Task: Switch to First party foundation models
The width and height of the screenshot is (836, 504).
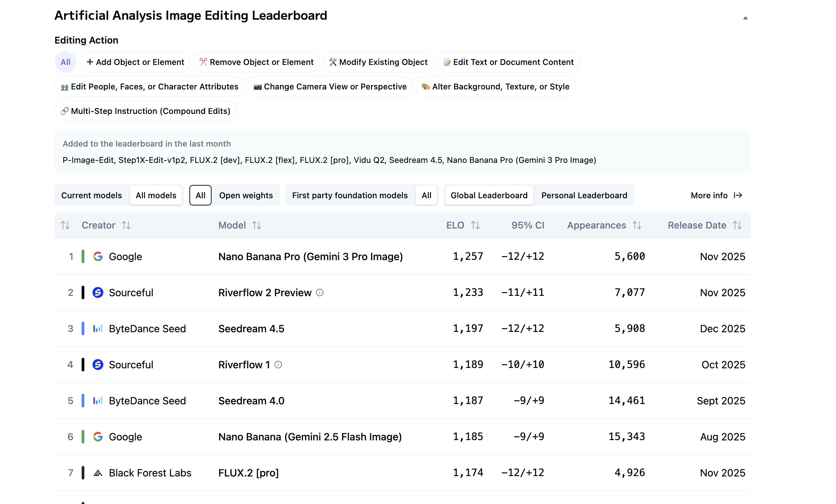Action: click(x=350, y=195)
